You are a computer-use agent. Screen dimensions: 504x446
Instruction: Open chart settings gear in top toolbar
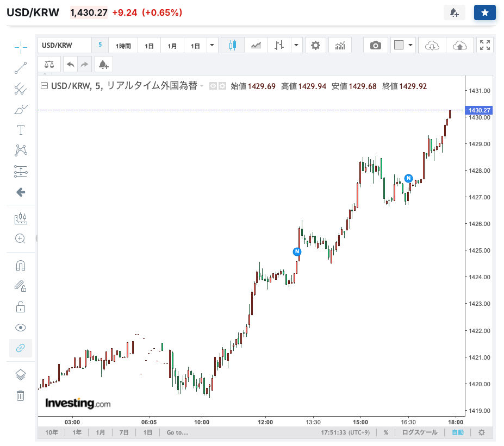click(315, 46)
